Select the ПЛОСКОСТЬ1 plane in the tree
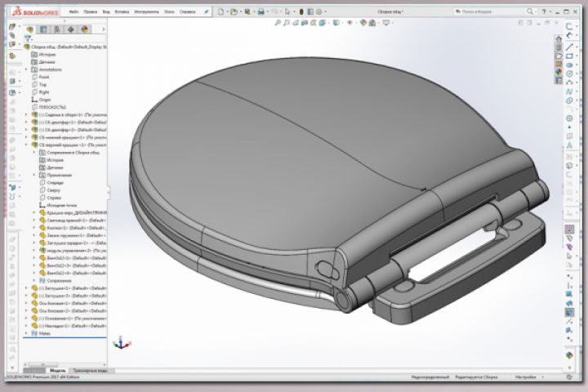The height and width of the screenshot is (392, 588). [x=52, y=107]
